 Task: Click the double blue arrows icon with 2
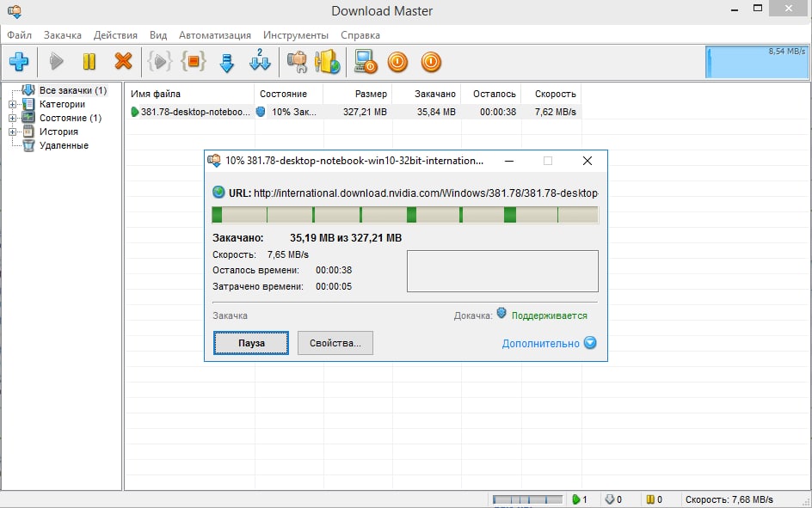tap(260, 60)
